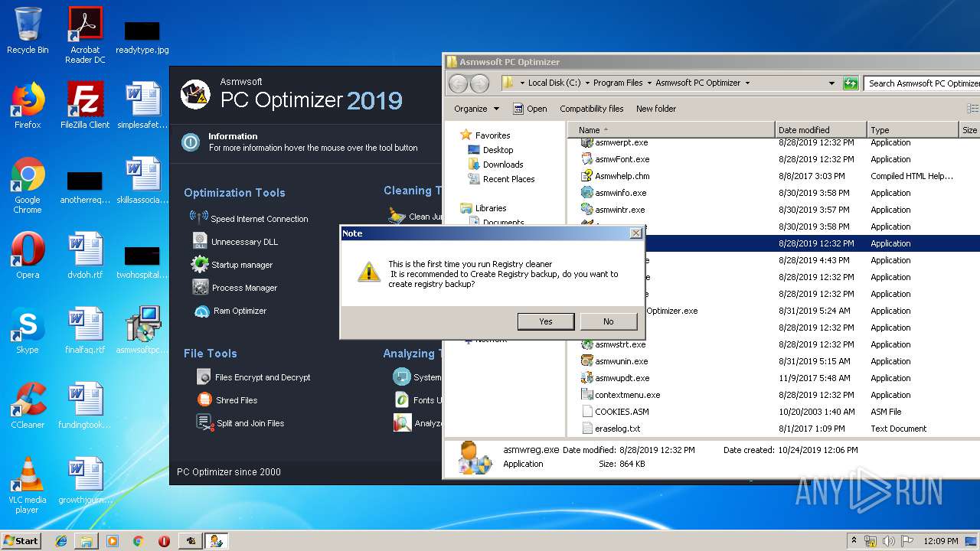
Task: Open the Organize menu
Action: [x=476, y=109]
